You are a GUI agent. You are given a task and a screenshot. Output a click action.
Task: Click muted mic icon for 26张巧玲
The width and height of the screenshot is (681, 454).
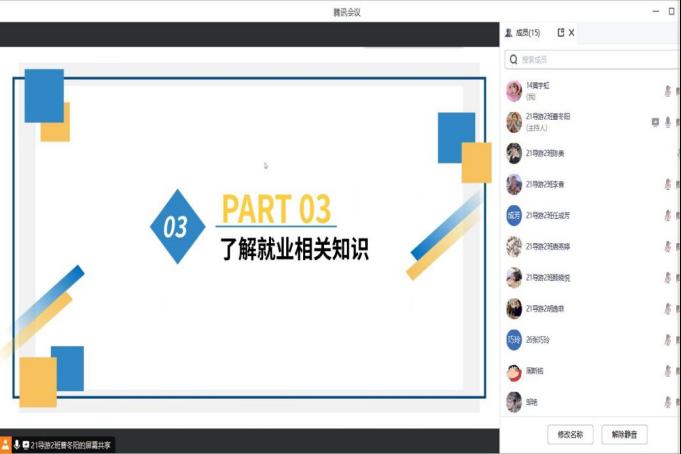point(667,340)
